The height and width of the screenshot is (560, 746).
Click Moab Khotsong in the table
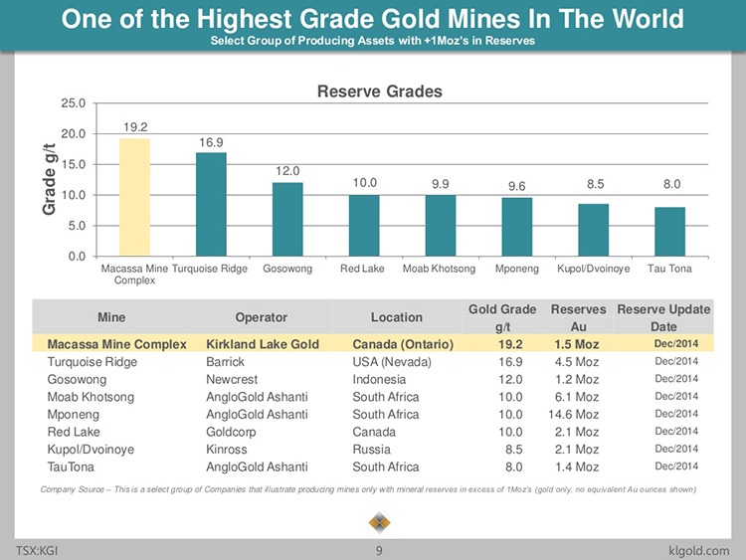pos(91,397)
